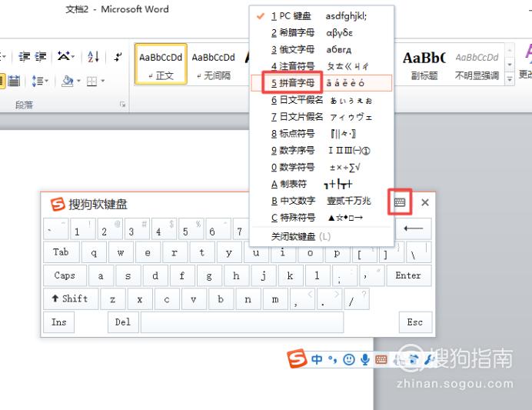Decrease paragraph indent in Word ribbon

(x=24, y=56)
